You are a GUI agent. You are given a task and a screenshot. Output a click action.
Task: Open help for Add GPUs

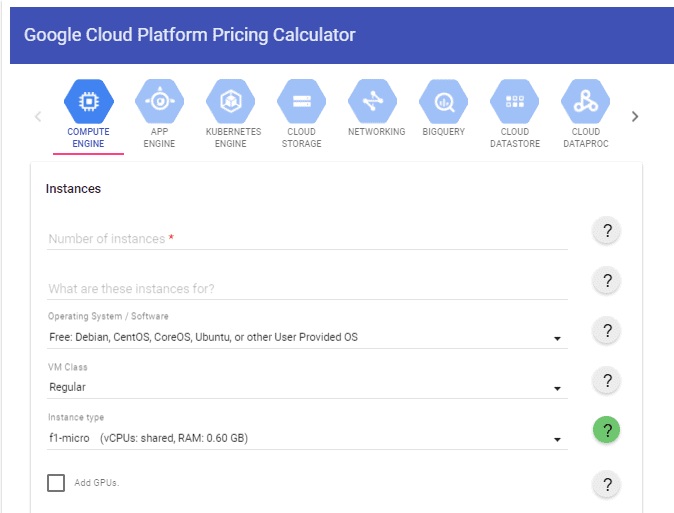pos(607,485)
